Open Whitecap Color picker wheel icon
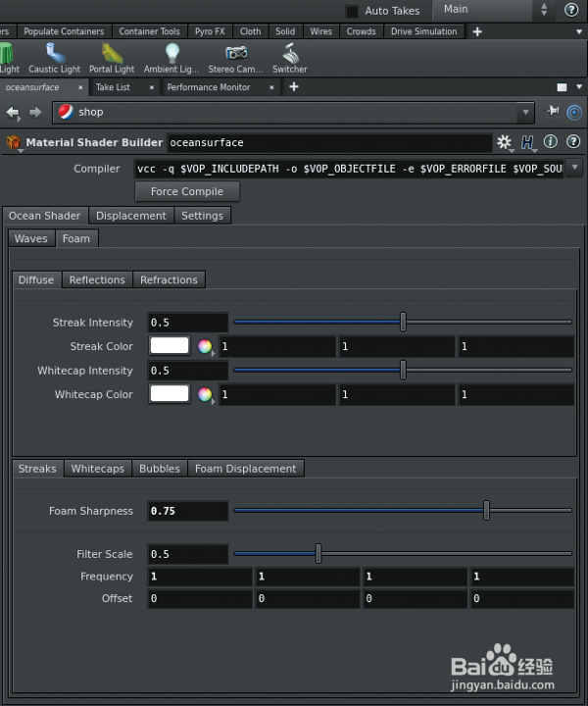The width and height of the screenshot is (588, 706). coord(205,394)
